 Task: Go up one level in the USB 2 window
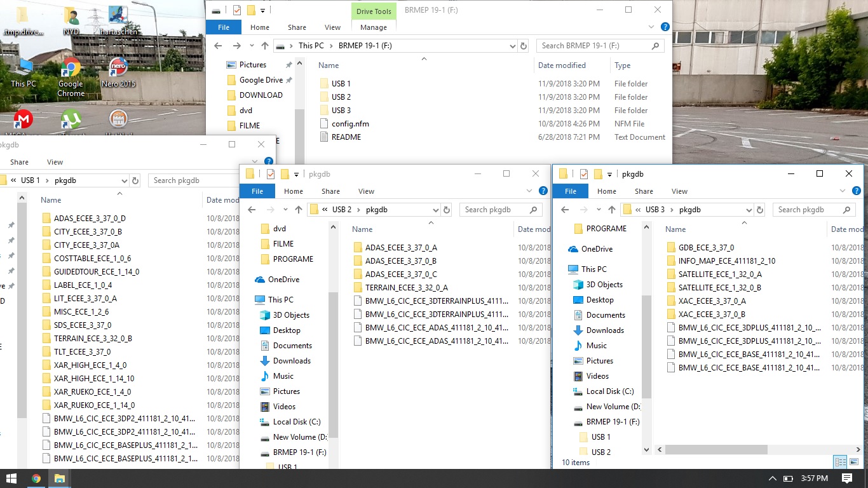(x=299, y=210)
